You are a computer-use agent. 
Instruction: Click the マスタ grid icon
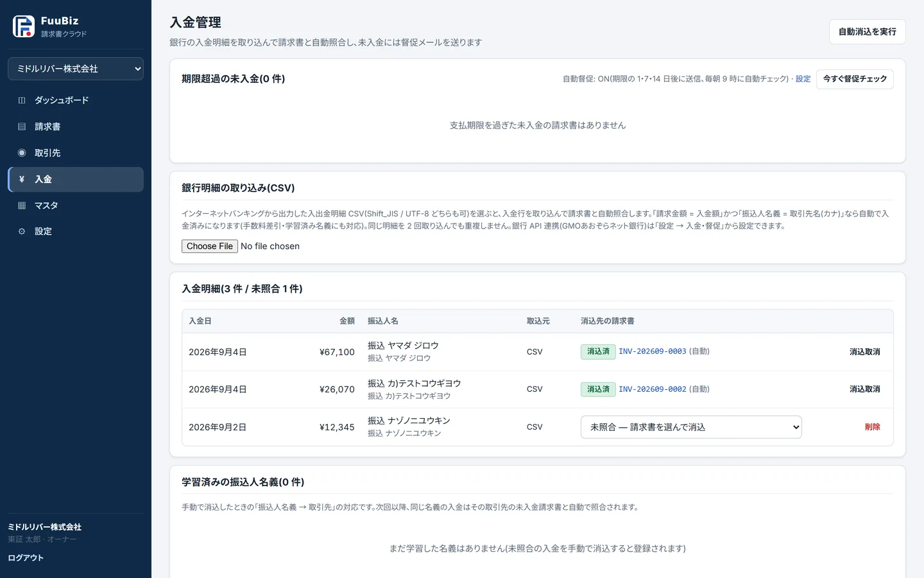click(x=22, y=206)
